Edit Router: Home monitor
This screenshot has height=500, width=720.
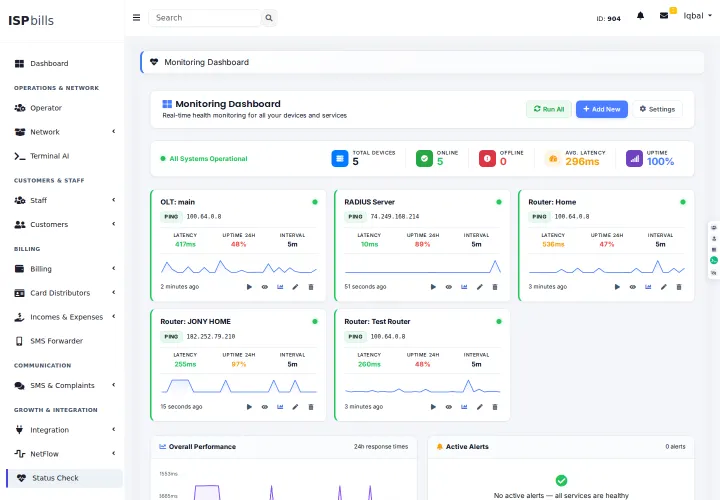click(664, 287)
